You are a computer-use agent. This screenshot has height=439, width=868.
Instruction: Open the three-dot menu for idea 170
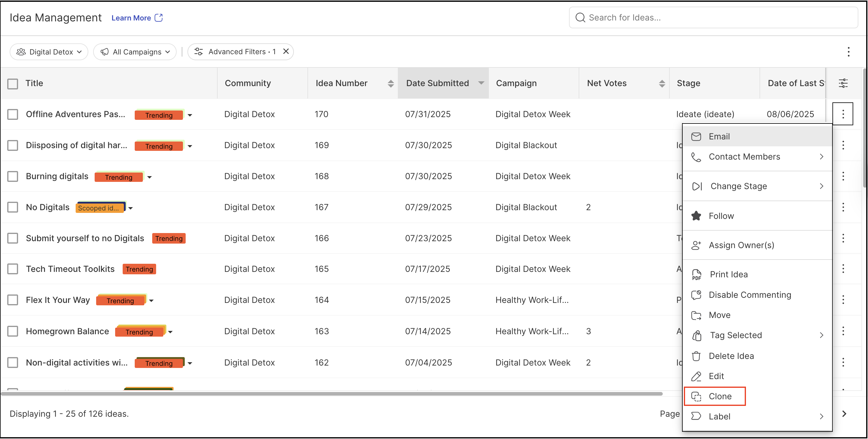coord(843,114)
